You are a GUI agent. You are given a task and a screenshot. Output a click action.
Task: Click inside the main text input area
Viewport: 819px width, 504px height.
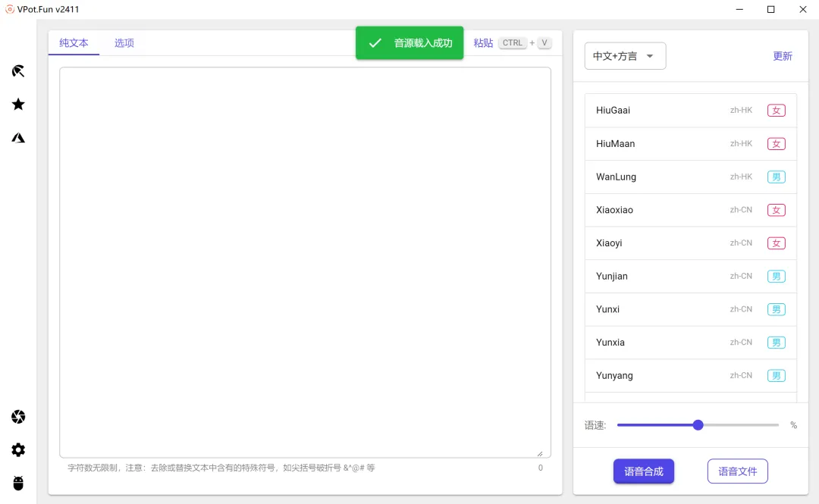click(x=305, y=261)
